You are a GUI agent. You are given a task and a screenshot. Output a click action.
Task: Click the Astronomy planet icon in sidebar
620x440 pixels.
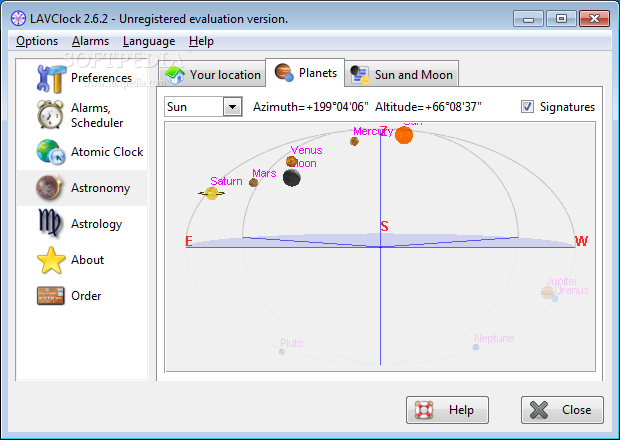pyautogui.click(x=49, y=188)
